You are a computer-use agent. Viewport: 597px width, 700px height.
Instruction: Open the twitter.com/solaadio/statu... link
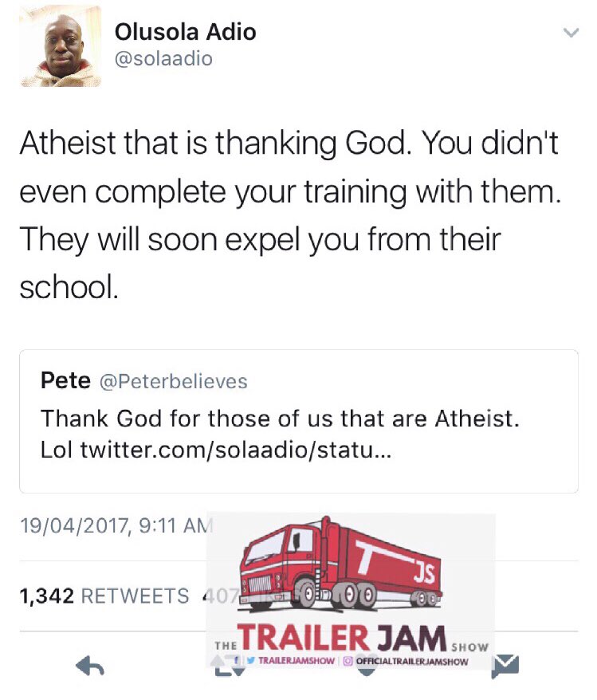pyautogui.click(x=236, y=450)
